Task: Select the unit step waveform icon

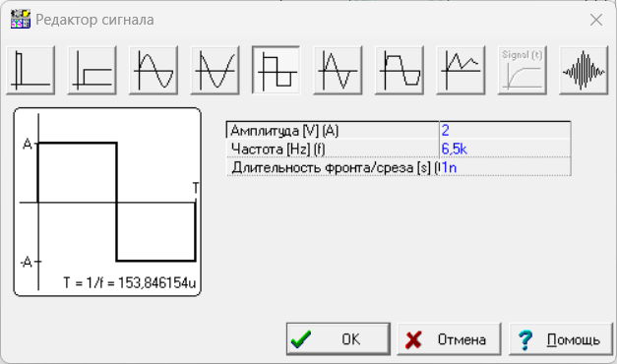Action: pyautogui.click(x=92, y=71)
